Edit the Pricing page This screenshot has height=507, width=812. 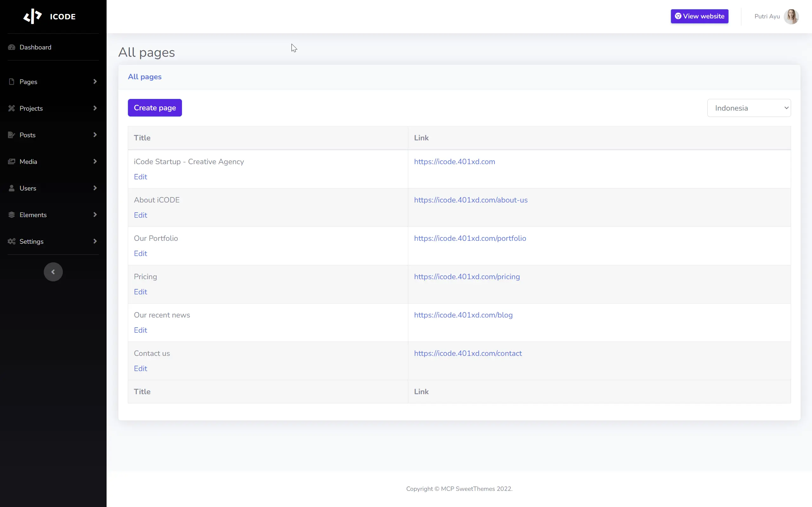pyautogui.click(x=141, y=292)
